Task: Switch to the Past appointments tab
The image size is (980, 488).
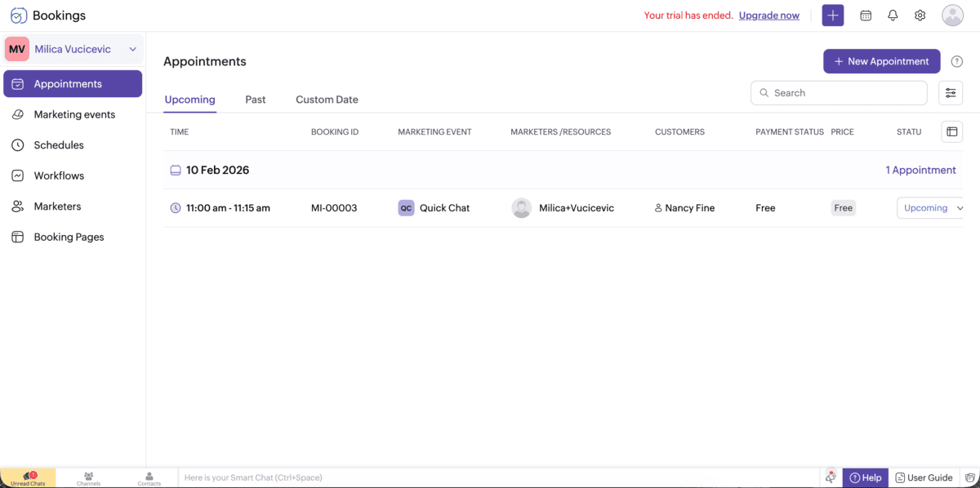Action: click(255, 99)
